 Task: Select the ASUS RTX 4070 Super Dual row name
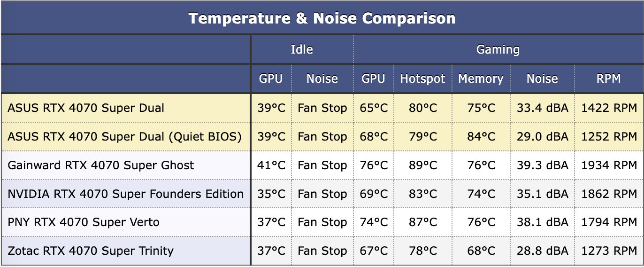(86, 108)
